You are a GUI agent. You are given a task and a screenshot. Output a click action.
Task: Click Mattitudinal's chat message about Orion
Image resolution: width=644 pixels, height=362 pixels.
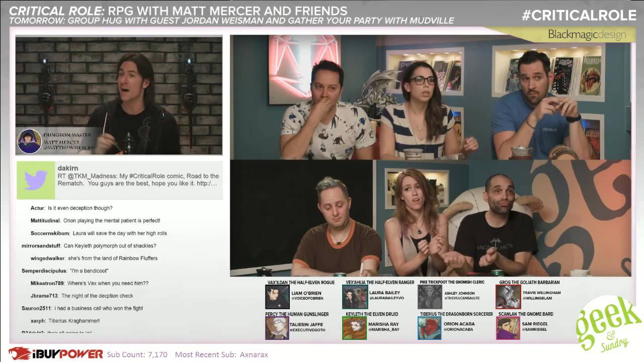click(95, 221)
